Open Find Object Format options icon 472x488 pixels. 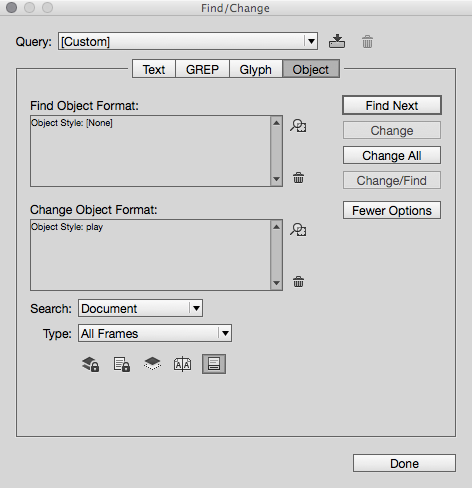pyautogui.click(x=298, y=126)
